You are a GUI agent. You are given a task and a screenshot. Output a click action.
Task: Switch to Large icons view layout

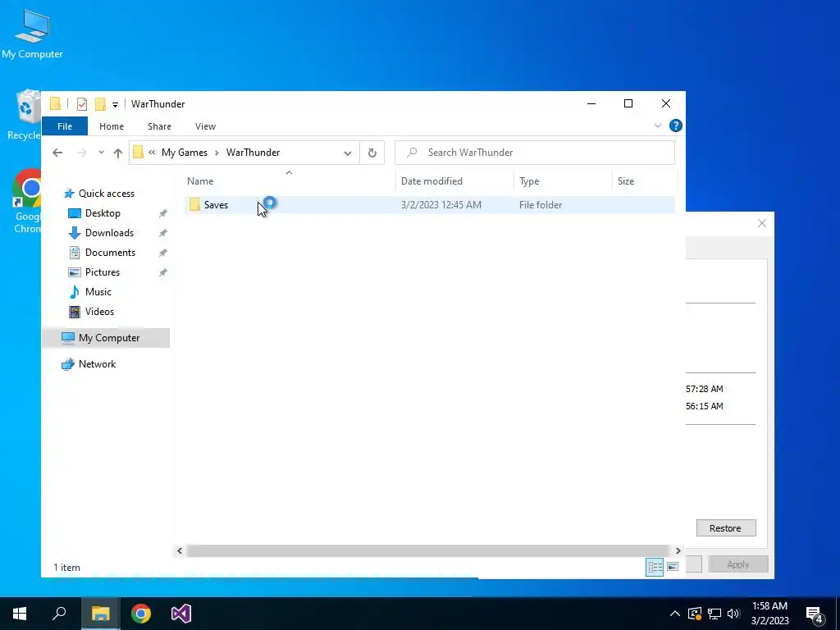point(673,567)
